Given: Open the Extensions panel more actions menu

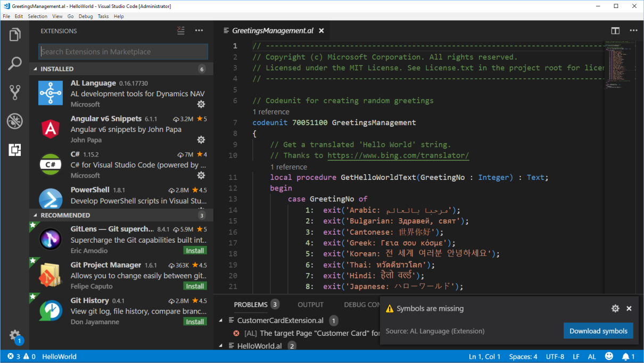Looking at the screenshot, I should 199,31.
